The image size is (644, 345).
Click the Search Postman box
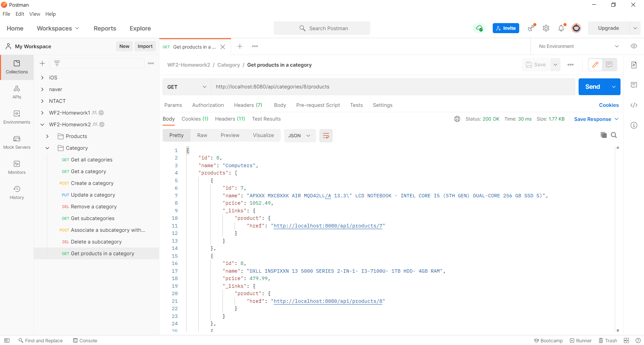click(322, 28)
